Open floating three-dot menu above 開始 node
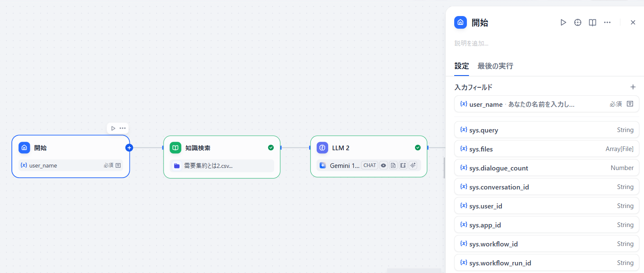Viewport: 644px width, 273px height. pos(123,128)
